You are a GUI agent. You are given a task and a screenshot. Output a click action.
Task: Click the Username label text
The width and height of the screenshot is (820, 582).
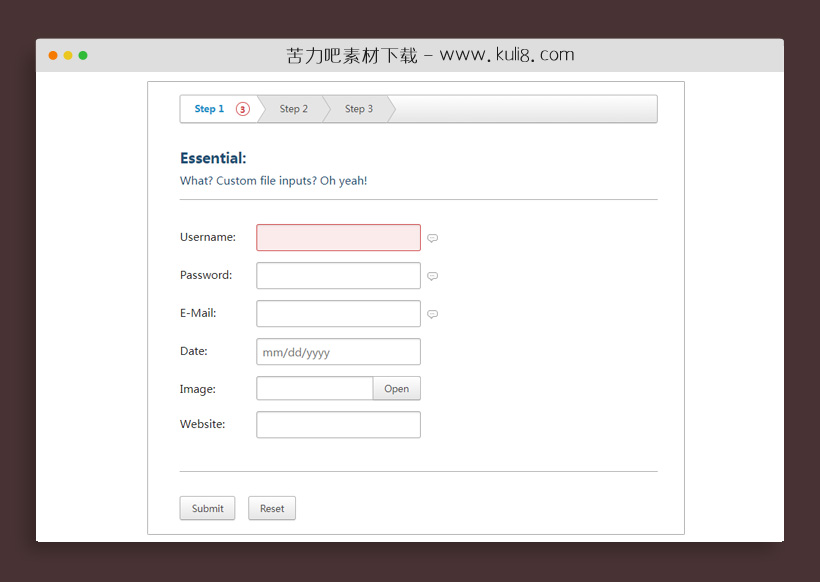point(208,237)
